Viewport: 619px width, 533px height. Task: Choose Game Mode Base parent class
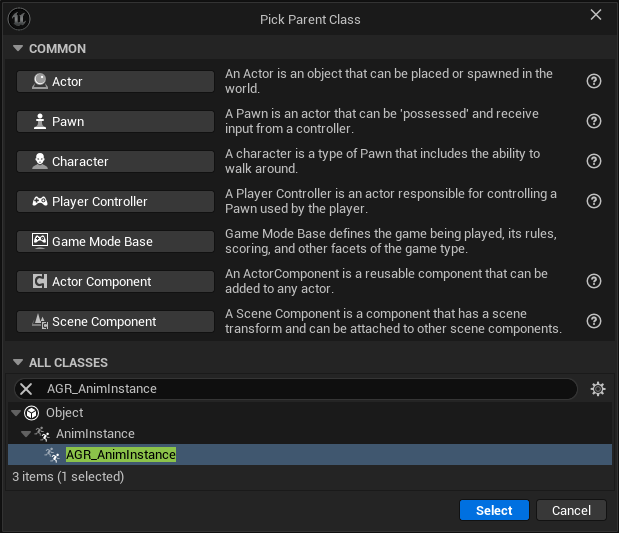click(115, 242)
